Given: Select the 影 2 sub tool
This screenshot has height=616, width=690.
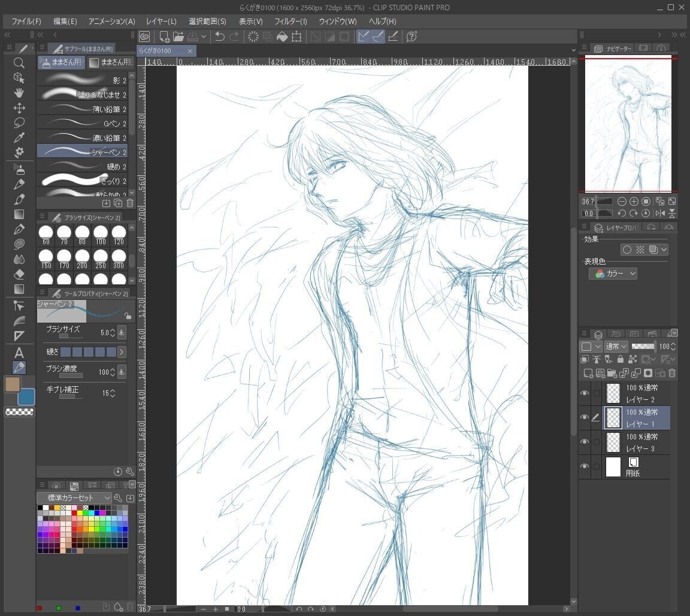Looking at the screenshot, I should [82, 80].
